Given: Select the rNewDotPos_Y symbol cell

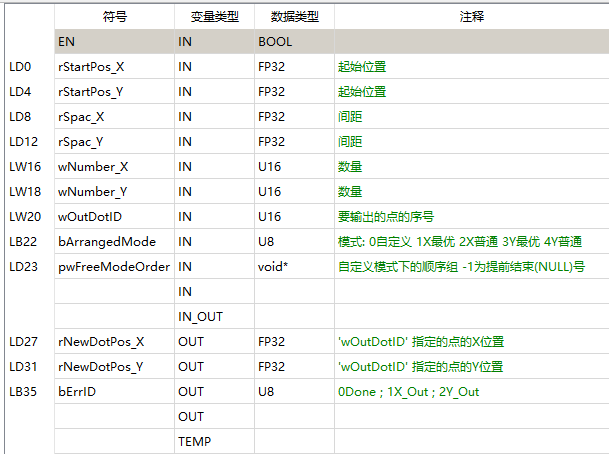Looking at the screenshot, I should 115,366.
